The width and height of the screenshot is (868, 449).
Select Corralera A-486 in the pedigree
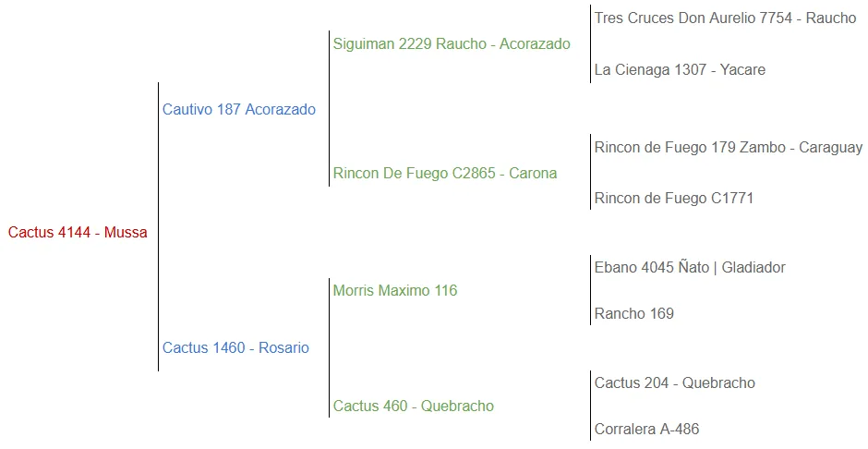pos(647,430)
